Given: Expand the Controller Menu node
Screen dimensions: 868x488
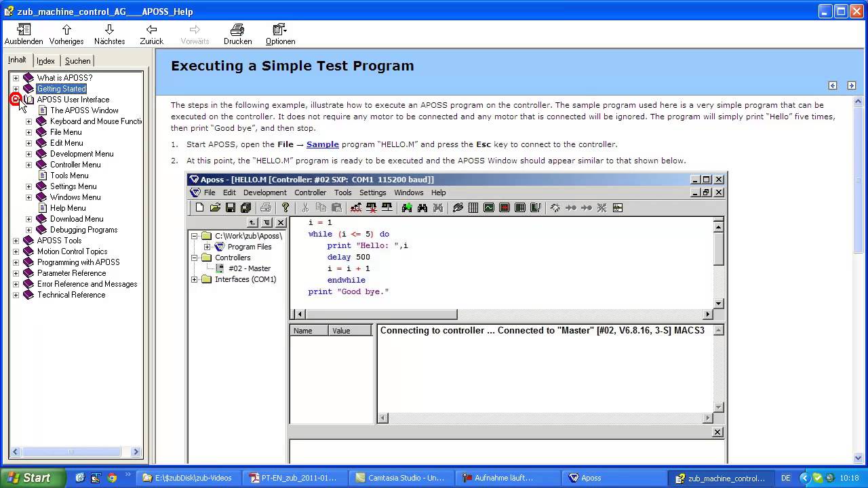Looking at the screenshot, I should (28, 165).
